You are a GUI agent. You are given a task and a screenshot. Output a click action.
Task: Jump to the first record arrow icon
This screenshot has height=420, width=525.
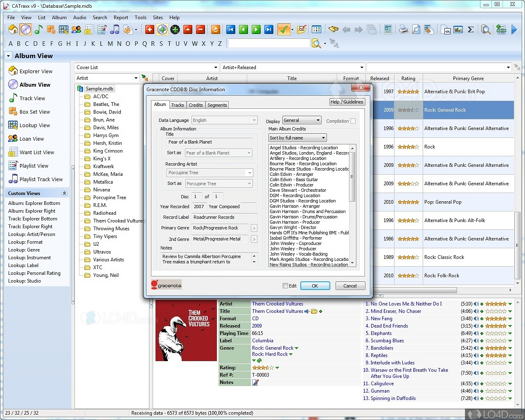pos(231,29)
